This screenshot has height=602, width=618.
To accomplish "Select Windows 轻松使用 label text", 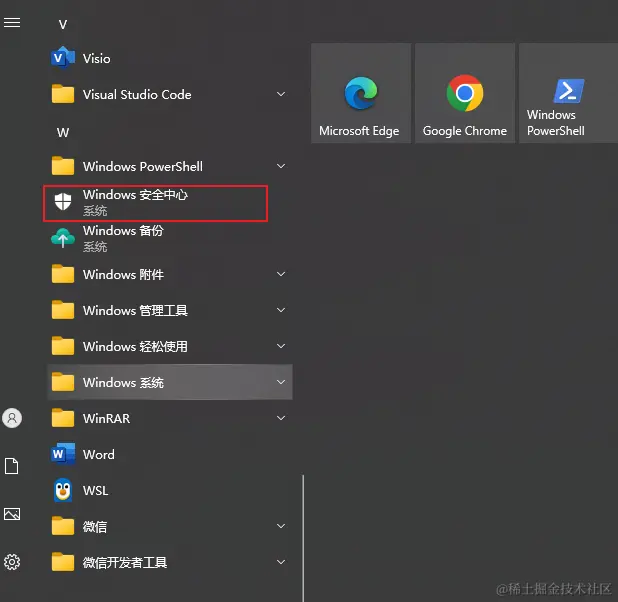I will pyautogui.click(x=135, y=347).
